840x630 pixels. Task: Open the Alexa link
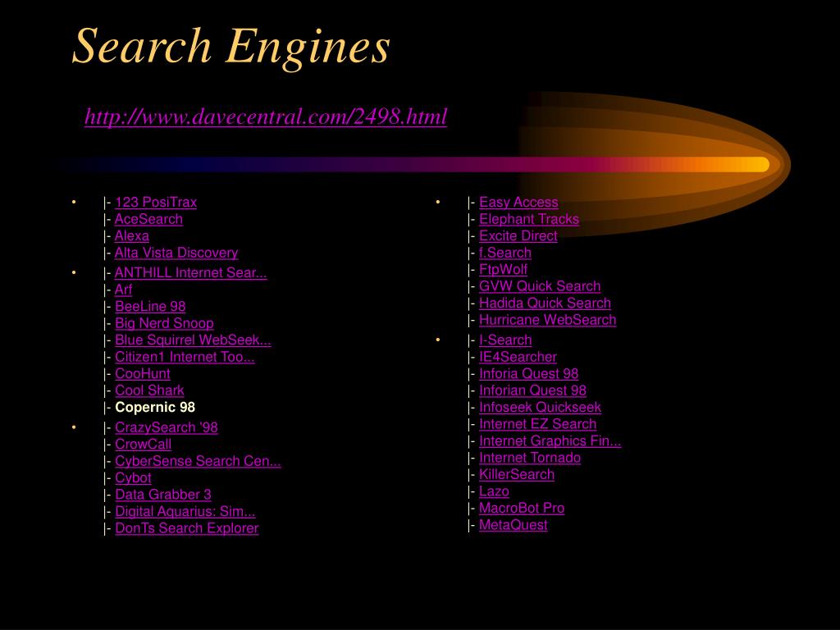(x=132, y=235)
